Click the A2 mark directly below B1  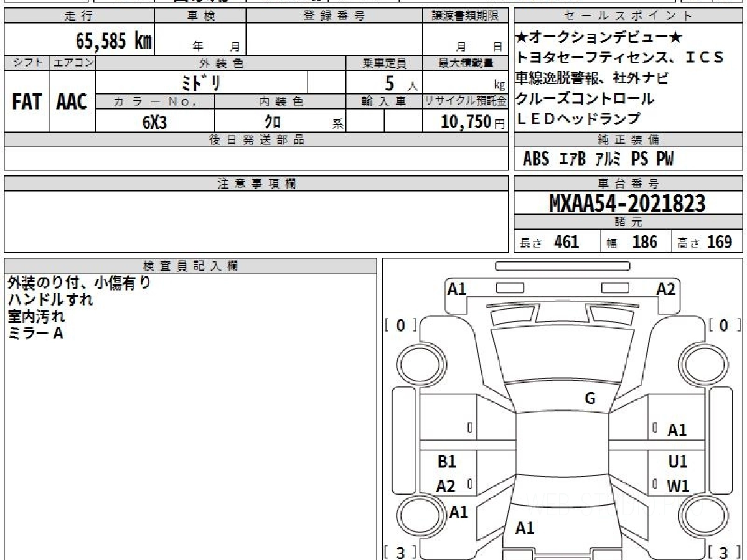coord(446,486)
